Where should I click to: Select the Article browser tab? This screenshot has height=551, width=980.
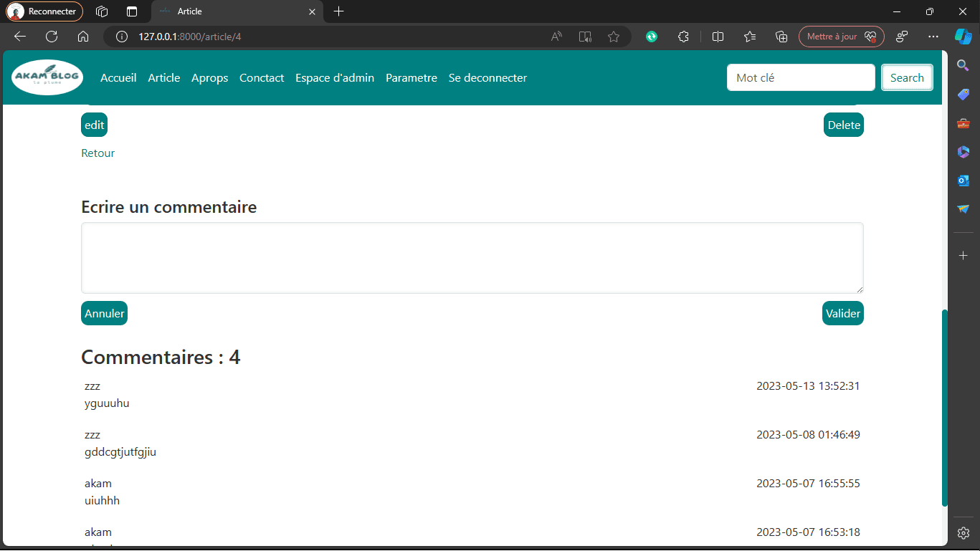click(x=237, y=11)
